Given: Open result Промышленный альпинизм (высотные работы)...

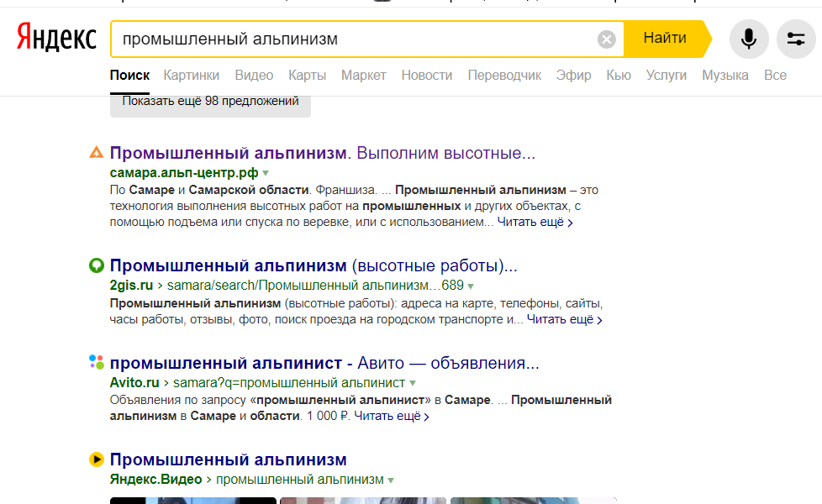Looking at the screenshot, I should coord(314,265).
